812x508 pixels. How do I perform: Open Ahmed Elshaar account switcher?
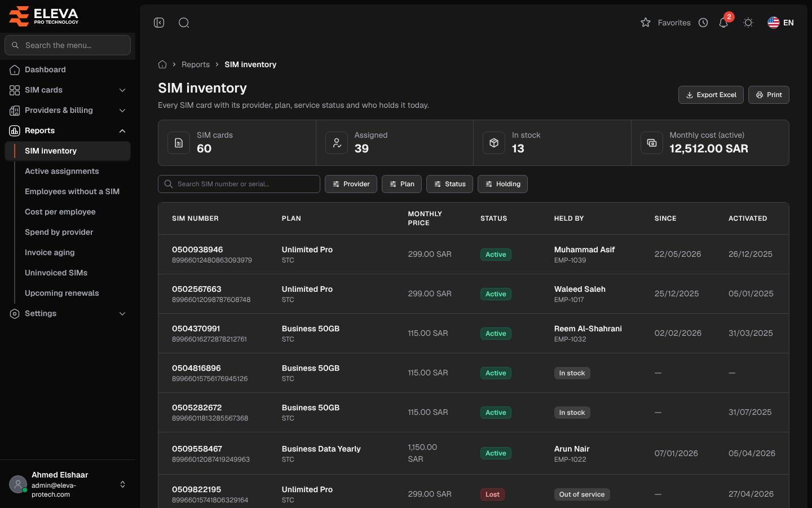[68, 484]
